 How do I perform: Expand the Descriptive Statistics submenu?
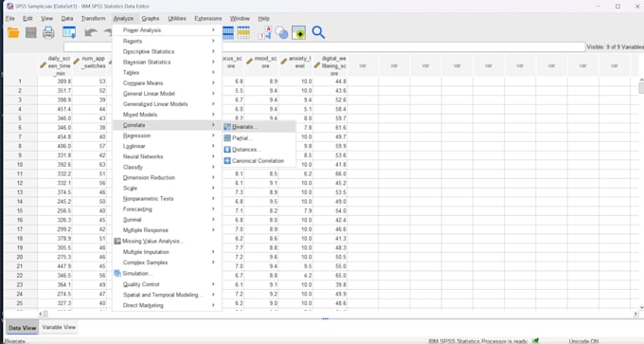167,51
